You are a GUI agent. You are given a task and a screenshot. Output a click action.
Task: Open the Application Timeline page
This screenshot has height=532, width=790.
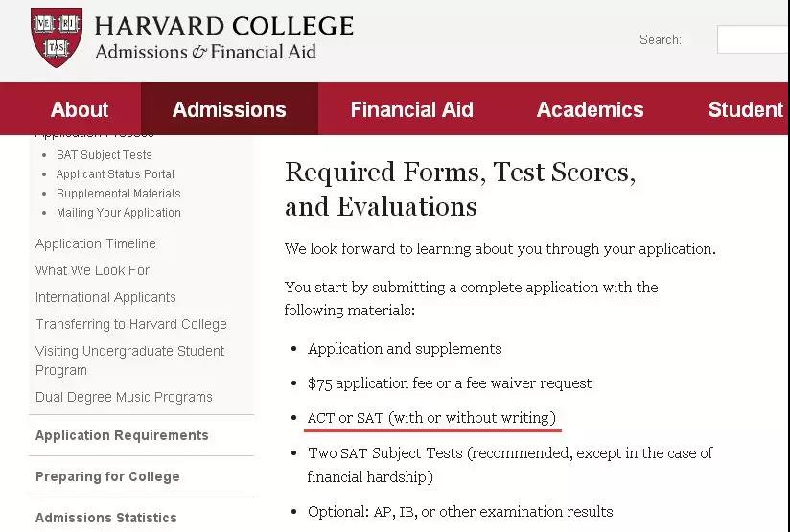coord(96,243)
